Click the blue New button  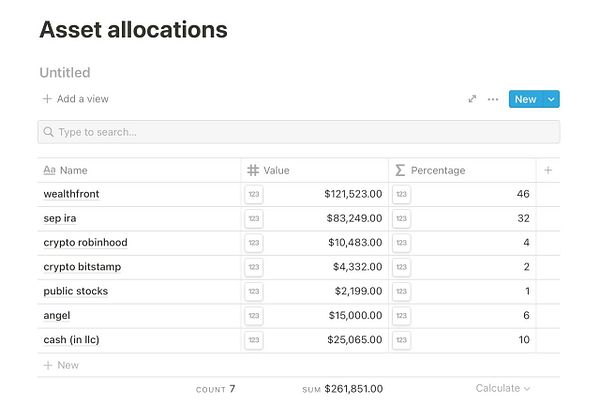point(525,99)
